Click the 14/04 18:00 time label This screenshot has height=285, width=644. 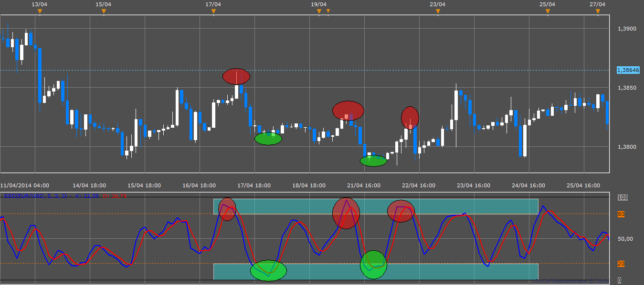(x=89, y=185)
